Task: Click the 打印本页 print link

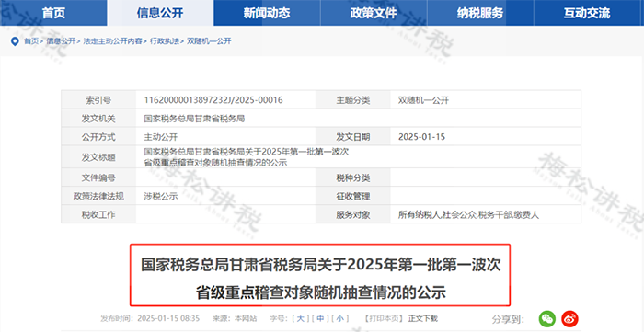Action: 384,318
